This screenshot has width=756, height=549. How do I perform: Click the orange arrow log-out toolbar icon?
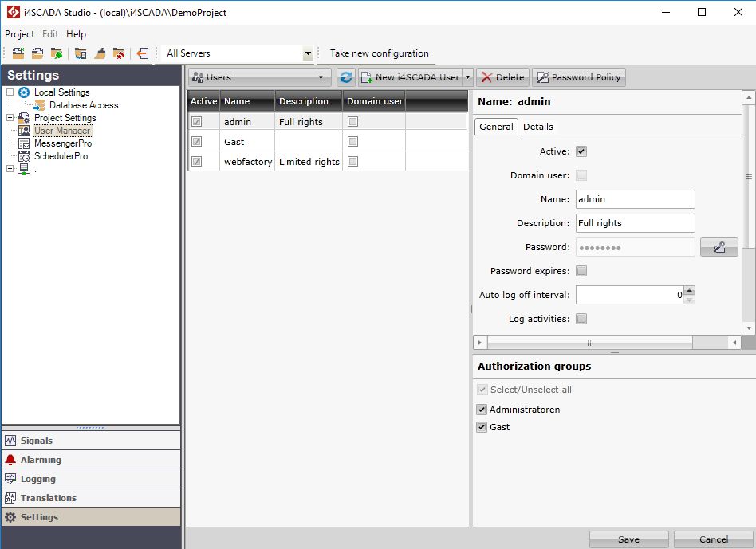click(x=143, y=53)
